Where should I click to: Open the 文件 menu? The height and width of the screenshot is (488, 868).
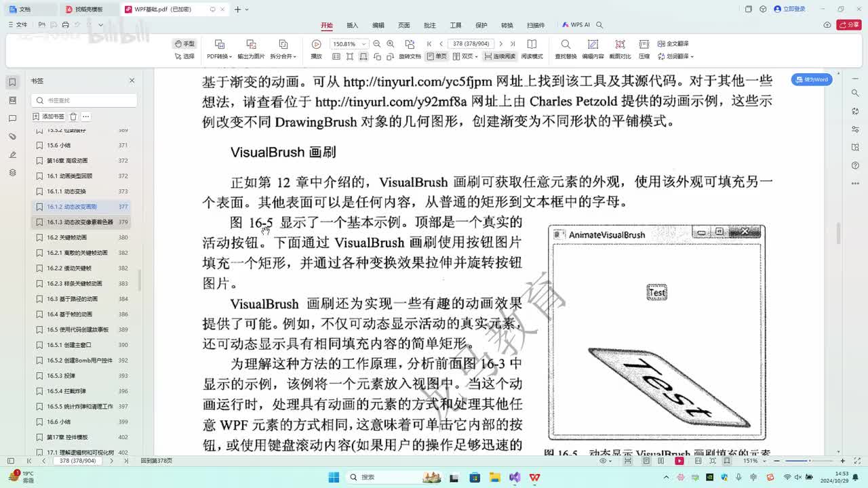pyautogui.click(x=18, y=25)
